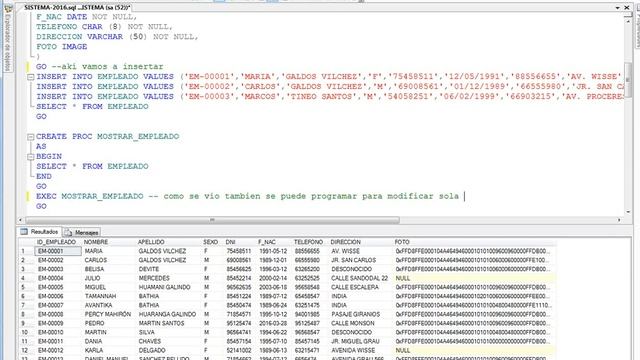Viewport: 640px width, 360px height.
Task: Collapse the CREATE PROC MOSTRAR_EMPLEADO block
Action: pos(31,137)
